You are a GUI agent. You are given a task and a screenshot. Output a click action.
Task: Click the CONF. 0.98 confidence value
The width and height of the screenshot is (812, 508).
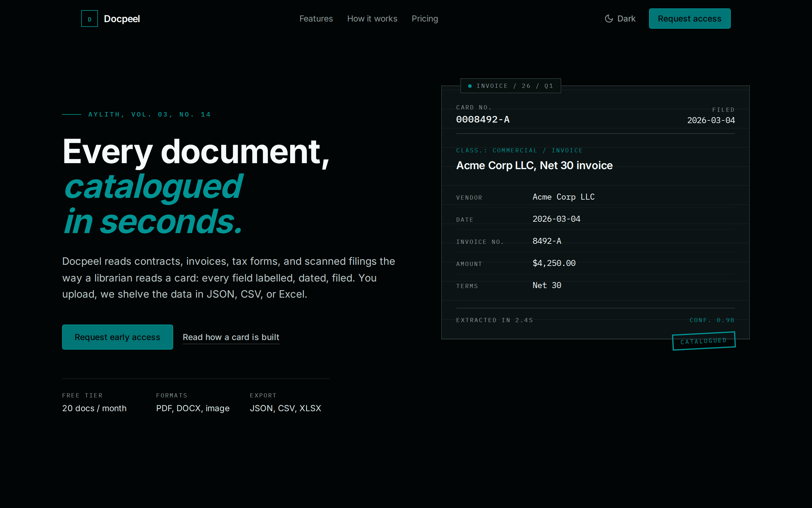(712, 320)
